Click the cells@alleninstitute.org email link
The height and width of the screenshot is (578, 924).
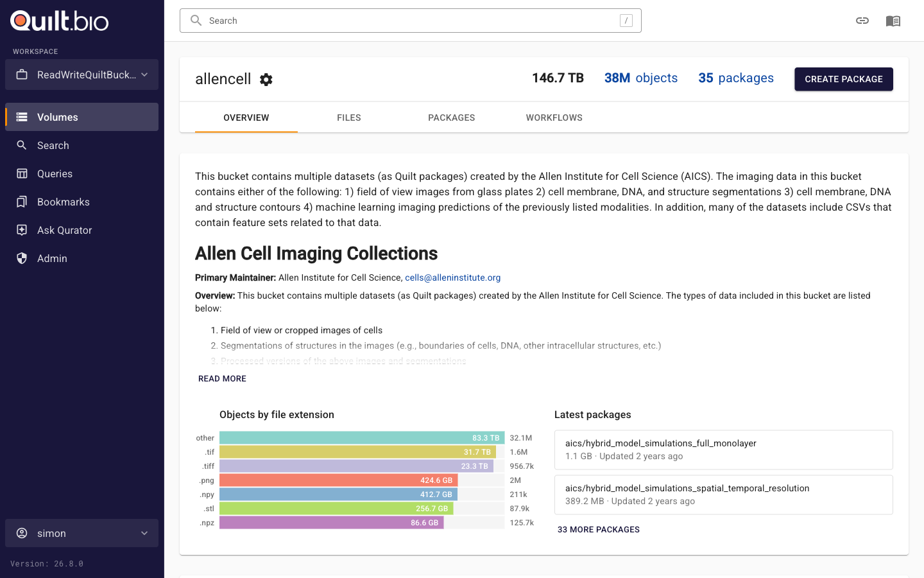point(453,277)
